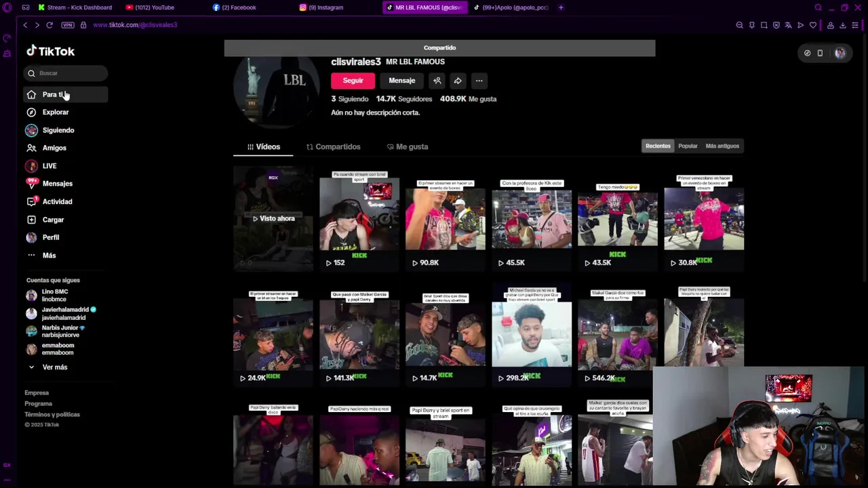Viewport: 868px width, 488px height.
Task: Open Términos y políticas link
Action: (x=52, y=414)
